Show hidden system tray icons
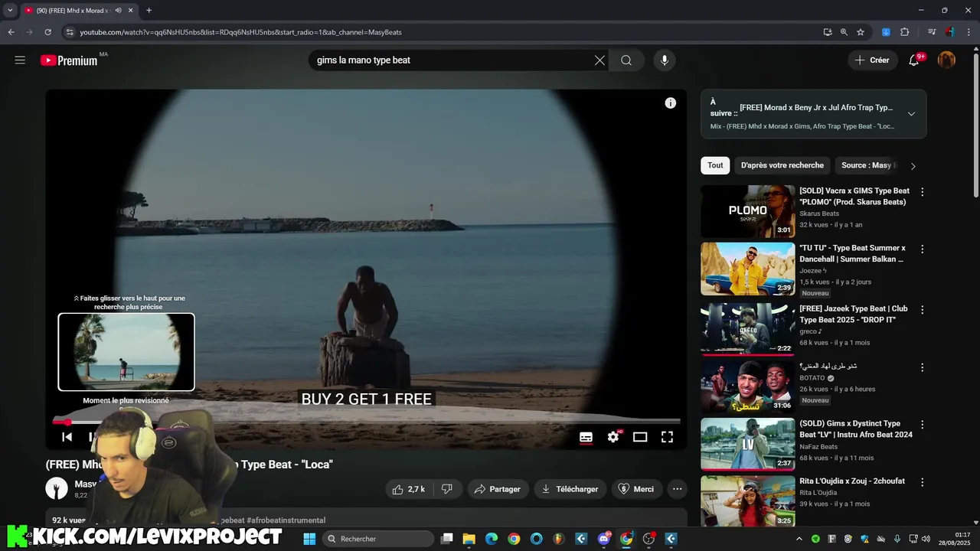Screen dimensions: 980x551 (799, 539)
